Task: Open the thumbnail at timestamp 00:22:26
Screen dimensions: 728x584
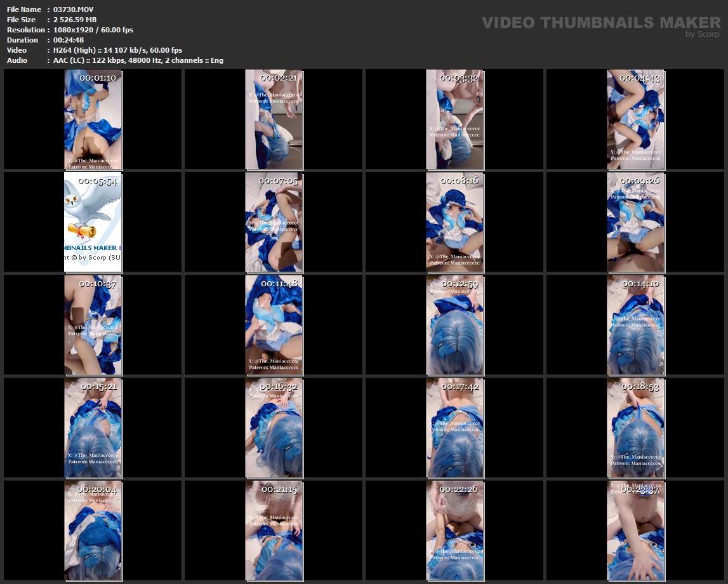Action: tap(454, 531)
